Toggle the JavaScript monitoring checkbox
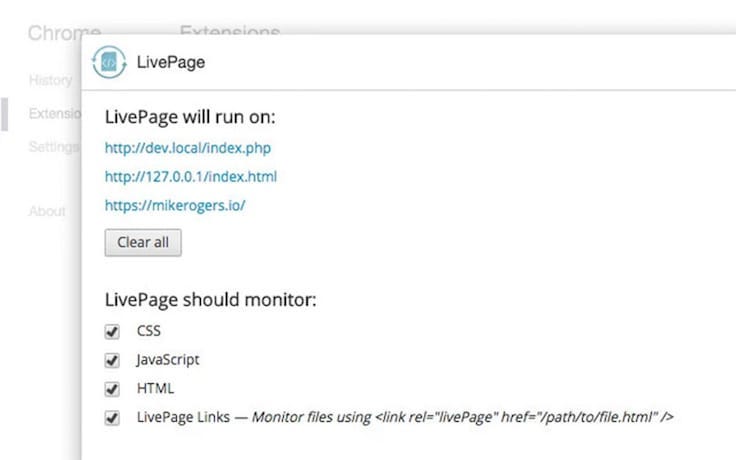Viewport: 736px width, 460px height. [112, 360]
